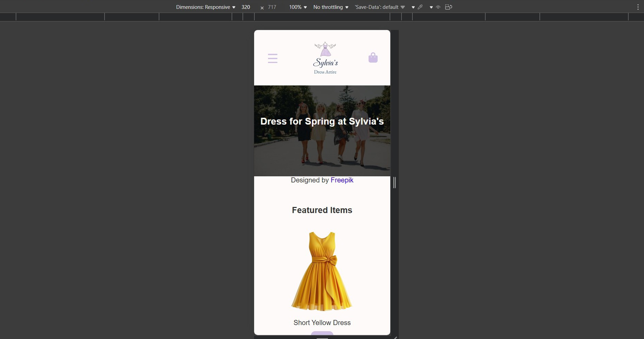Click the eye vision simulation icon
This screenshot has width=644, height=339.
pos(438,7)
